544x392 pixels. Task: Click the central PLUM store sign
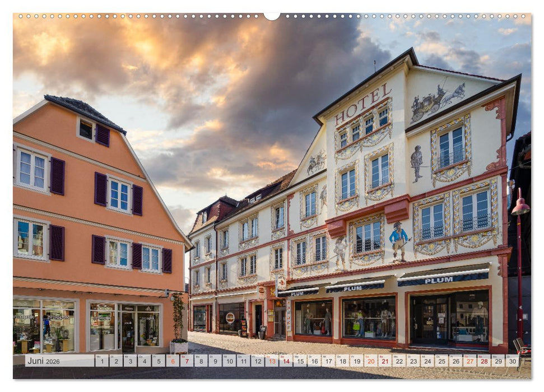[353, 287]
